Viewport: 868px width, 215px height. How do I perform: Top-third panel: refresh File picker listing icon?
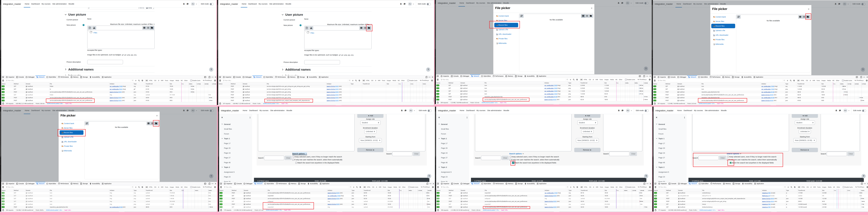click(522, 16)
